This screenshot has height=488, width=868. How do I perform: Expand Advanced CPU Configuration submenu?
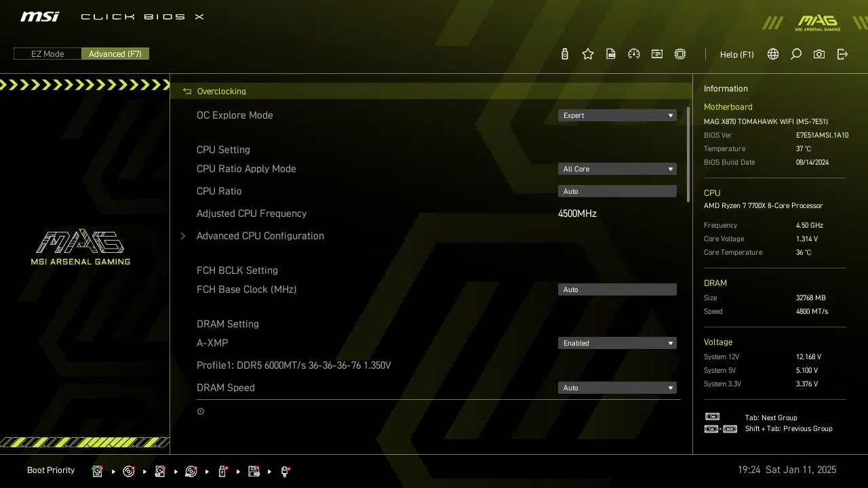pyautogui.click(x=260, y=236)
